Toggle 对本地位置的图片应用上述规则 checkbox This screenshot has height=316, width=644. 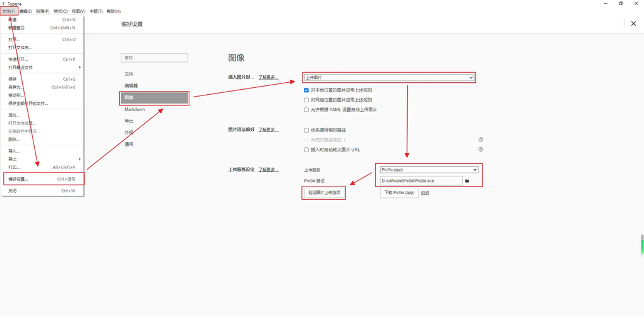306,90
